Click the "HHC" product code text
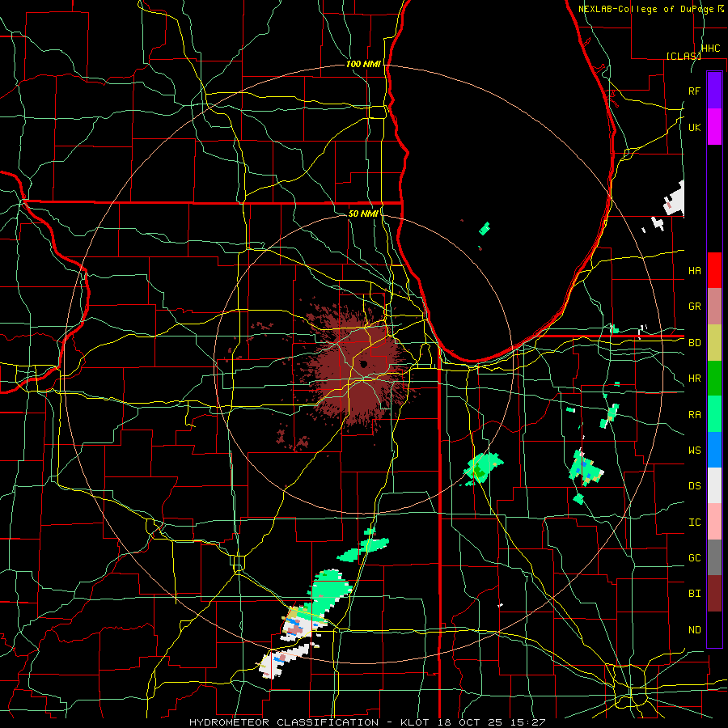This screenshot has width=728, height=728. point(711,49)
